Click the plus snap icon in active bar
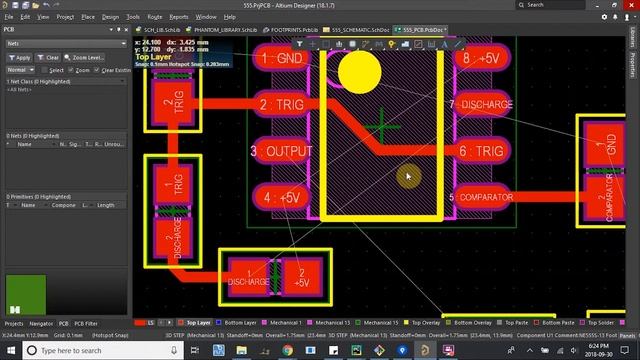The image size is (640, 360). [313, 44]
